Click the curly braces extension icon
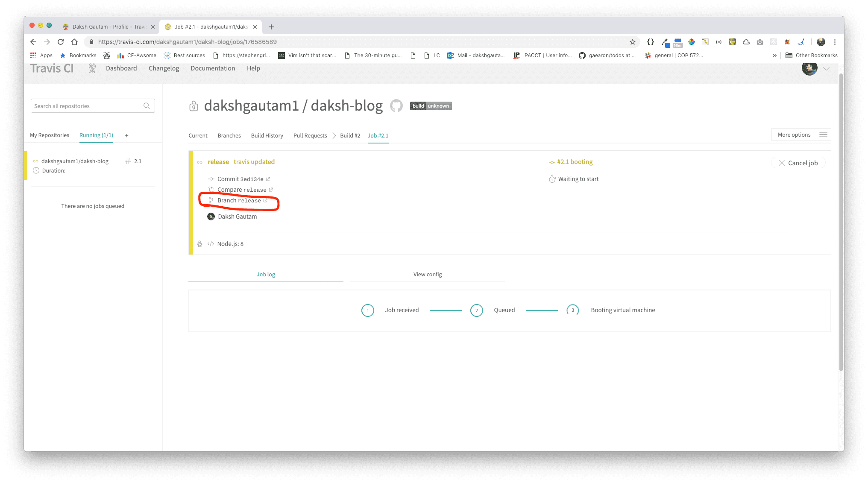 coord(651,42)
